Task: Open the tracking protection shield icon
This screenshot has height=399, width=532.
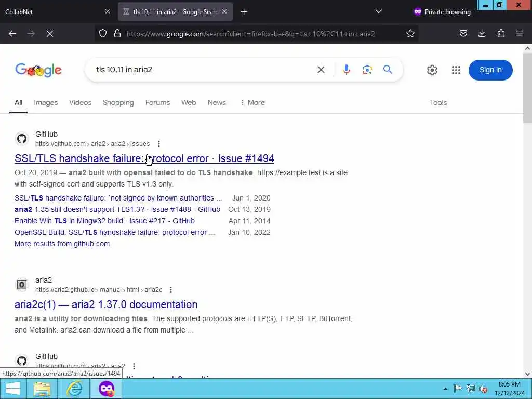Action: (x=103, y=34)
